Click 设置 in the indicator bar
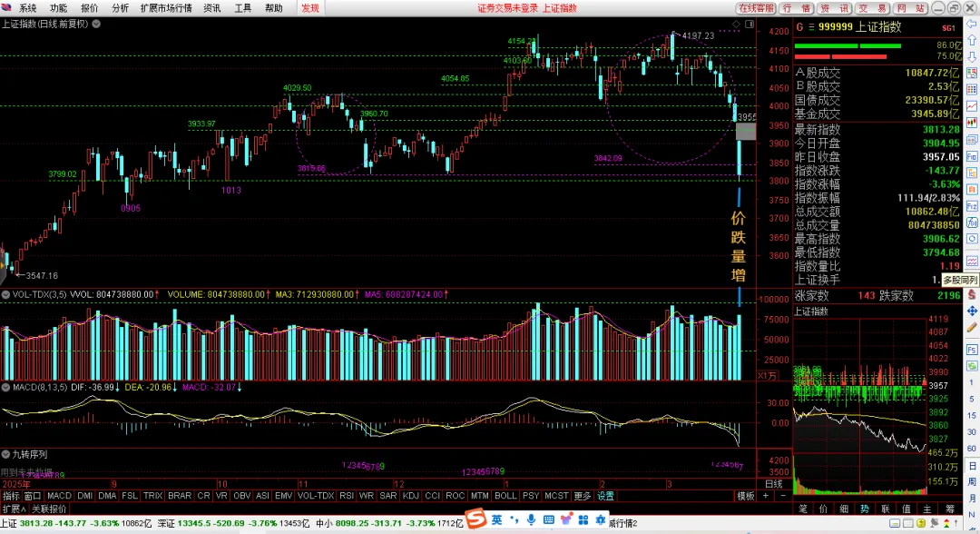Screen dimensions: 980x534 (x=605, y=496)
